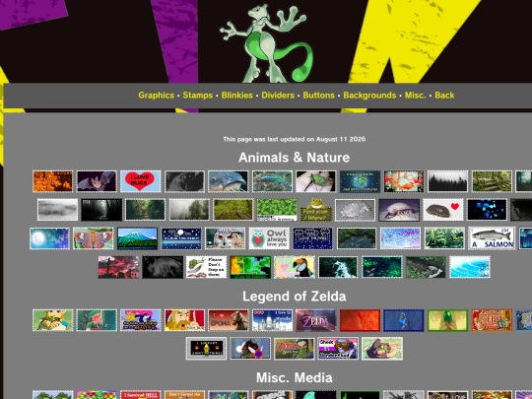Open the Dividers link
The width and height of the screenshot is (532, 399).
(x=278, y=95)
